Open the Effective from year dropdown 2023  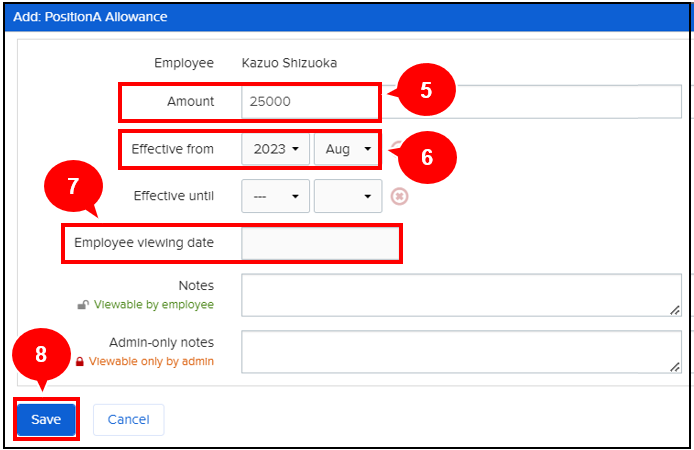click(x=275, y=149)
